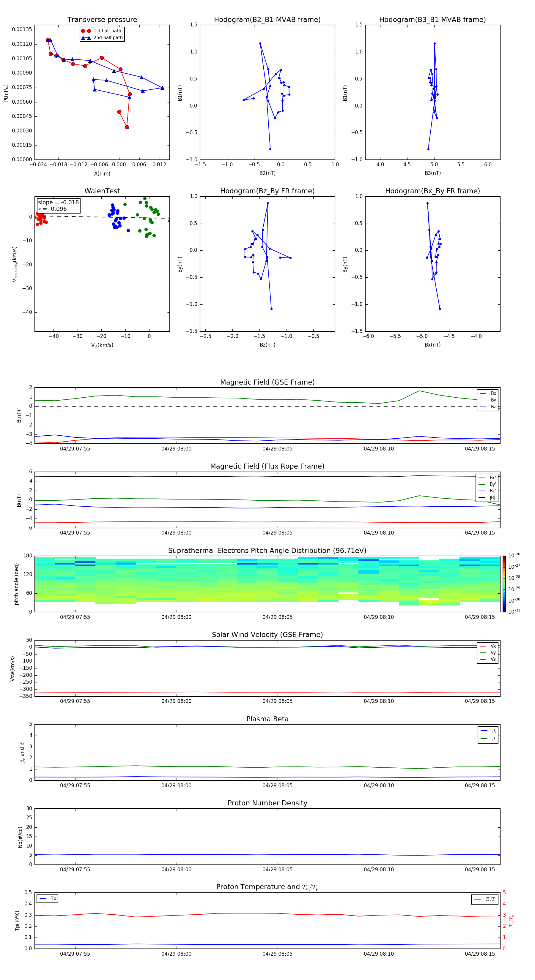The image size is (535, 980).
Task: Select the "slope = -0.018" annotation
Action: point(58,203)
